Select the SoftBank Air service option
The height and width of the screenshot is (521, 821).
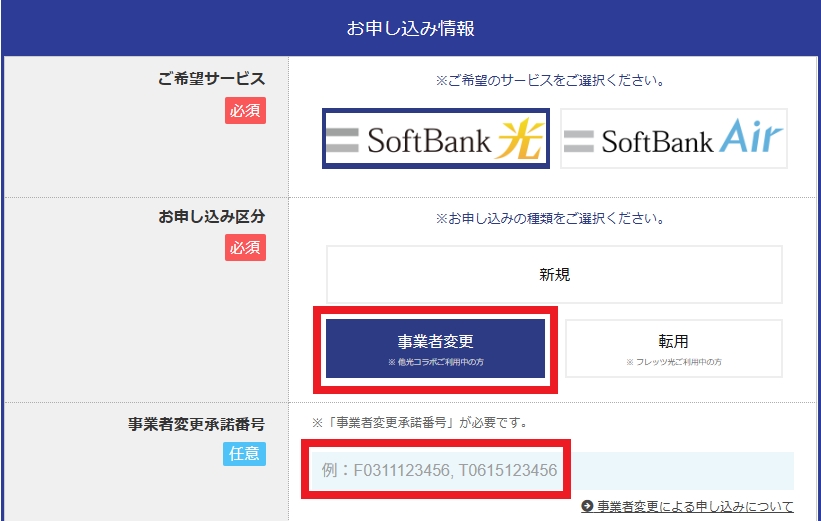[674, 139]
